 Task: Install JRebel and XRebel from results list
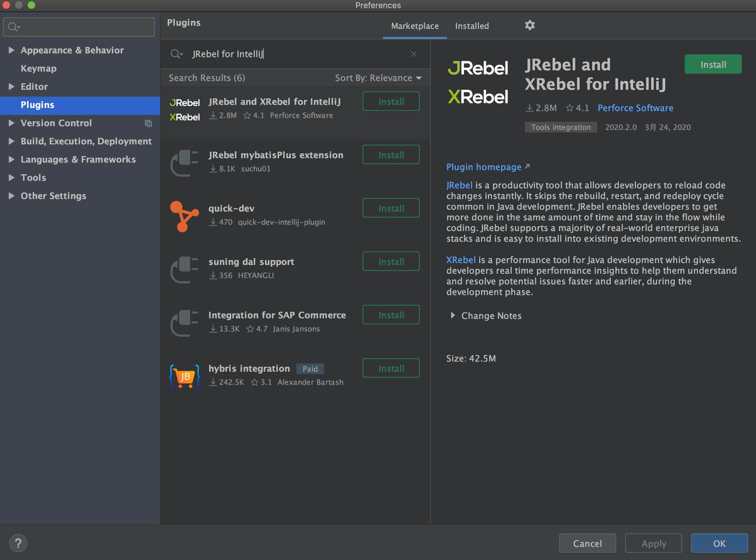click(391, 101)
